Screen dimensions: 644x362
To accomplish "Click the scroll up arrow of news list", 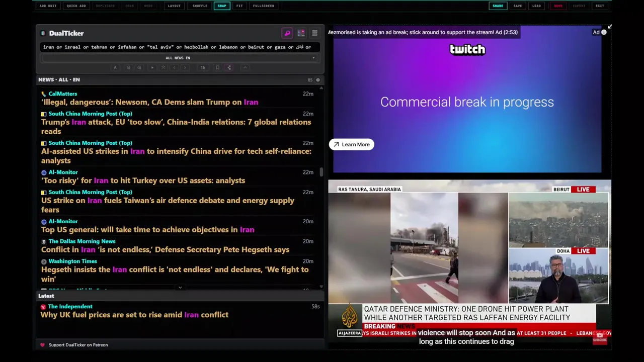I will click(321, 87).
